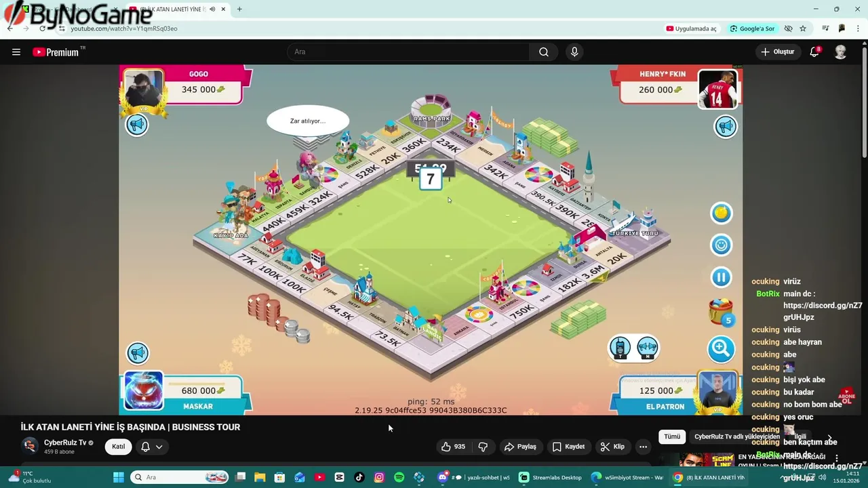The height and width of the screenshot is (488, 868).
Task: Click the Oluştur create button
Action: tap(777, 52)
